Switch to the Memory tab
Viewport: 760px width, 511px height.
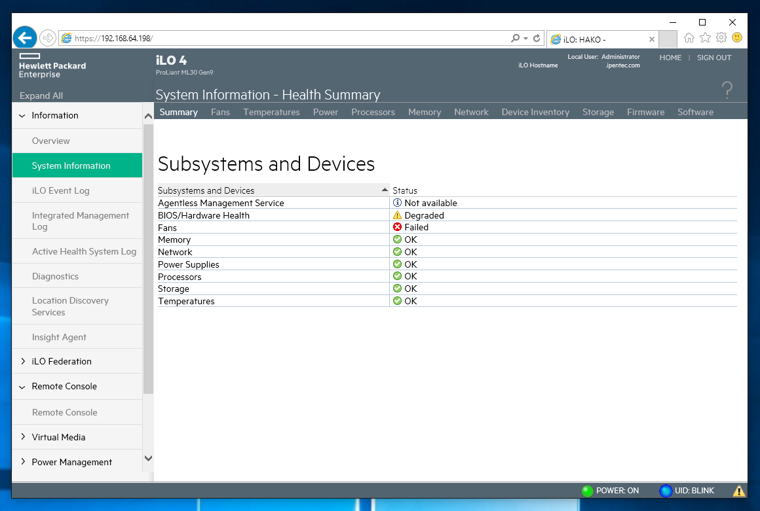[x=425, y=112]
